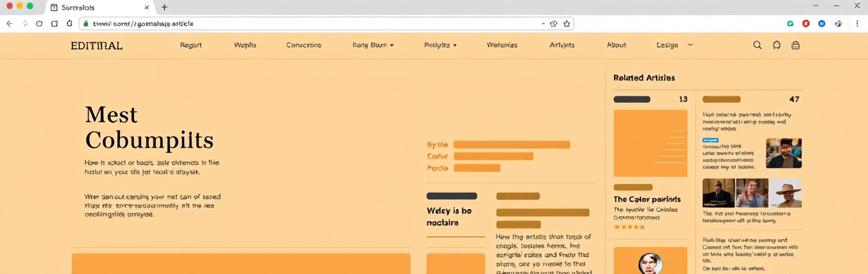This screenshot has width=868, height=274.
Task: Click the star rating under The Cator pairinls
Action: coord(629,227)
